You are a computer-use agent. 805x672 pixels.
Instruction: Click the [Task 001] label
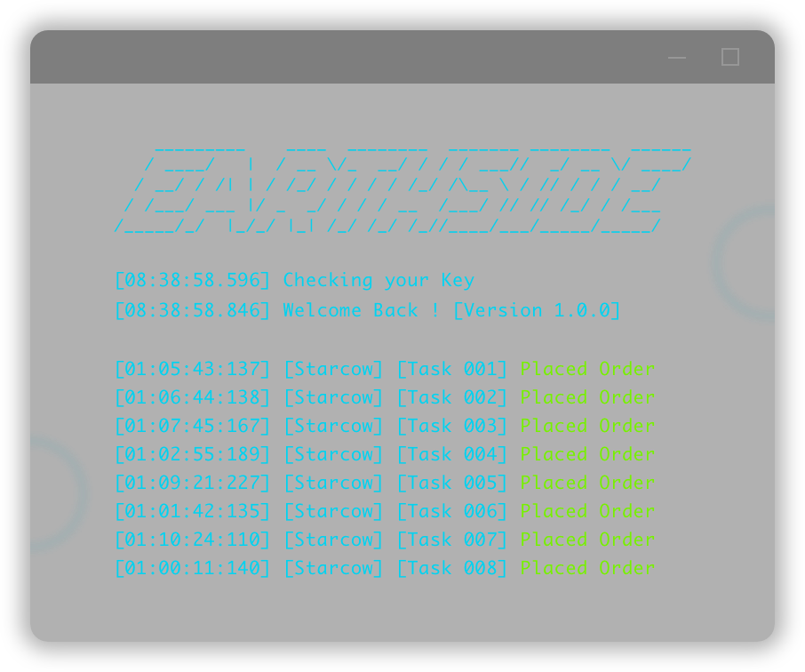tap(452, 370)
